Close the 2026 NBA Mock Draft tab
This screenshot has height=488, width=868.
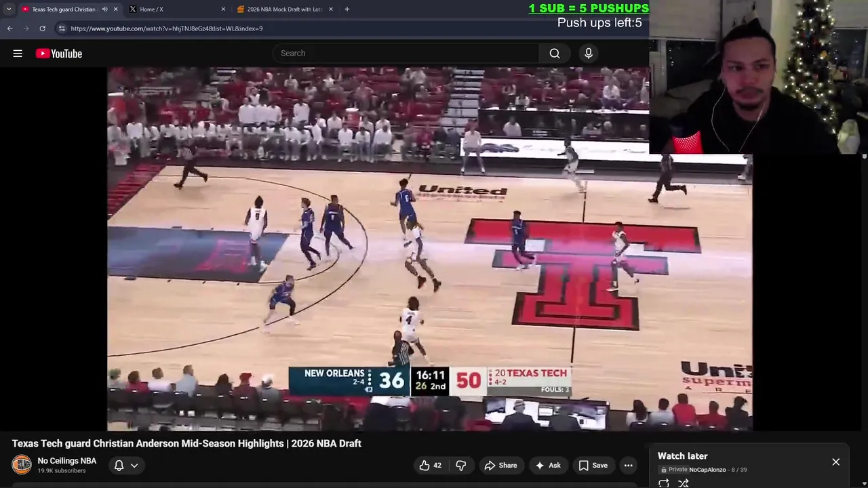331,9
